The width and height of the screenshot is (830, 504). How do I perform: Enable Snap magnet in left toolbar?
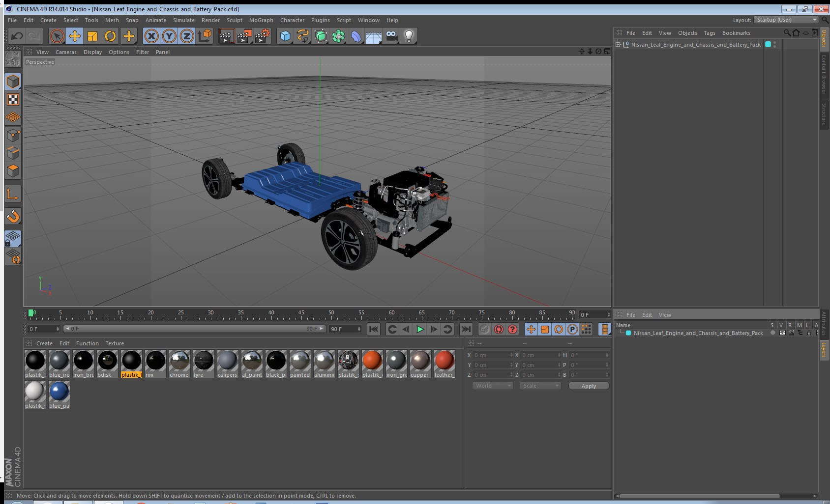[13, 216]
